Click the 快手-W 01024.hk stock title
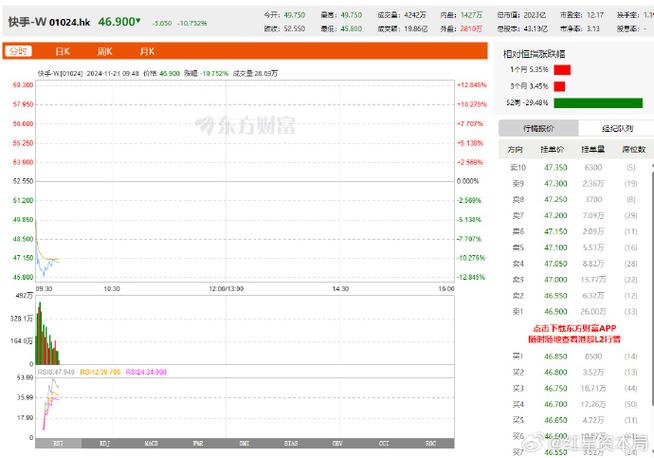Viewport: 654px width, 458px height. pos(49,22)
